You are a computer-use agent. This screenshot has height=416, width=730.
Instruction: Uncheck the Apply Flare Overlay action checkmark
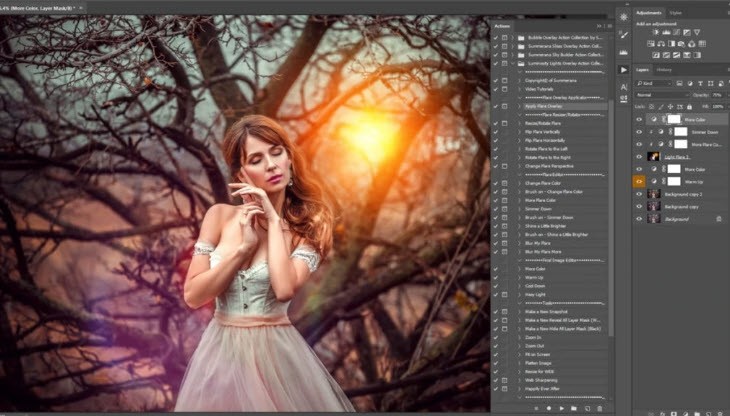(x=496, y=106)
